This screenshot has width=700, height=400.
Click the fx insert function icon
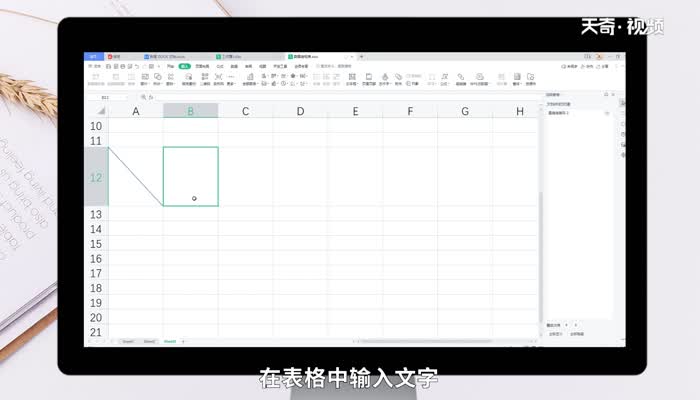coord(151,97)
